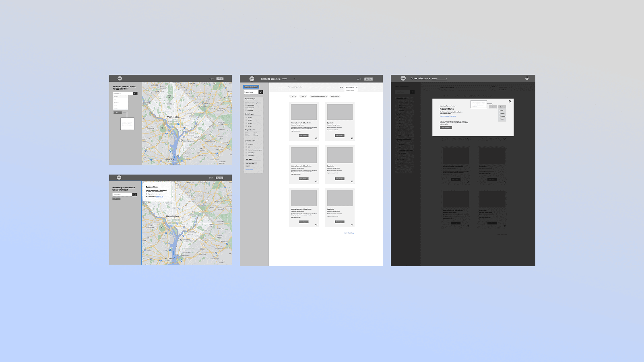Remove the Alabama Community College System filter chip

pyautogui.click(x=326, y=96)
